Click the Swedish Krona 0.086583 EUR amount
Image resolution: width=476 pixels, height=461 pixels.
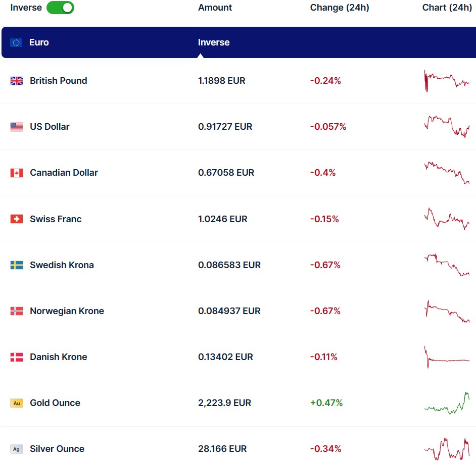[x=229, y=265]
